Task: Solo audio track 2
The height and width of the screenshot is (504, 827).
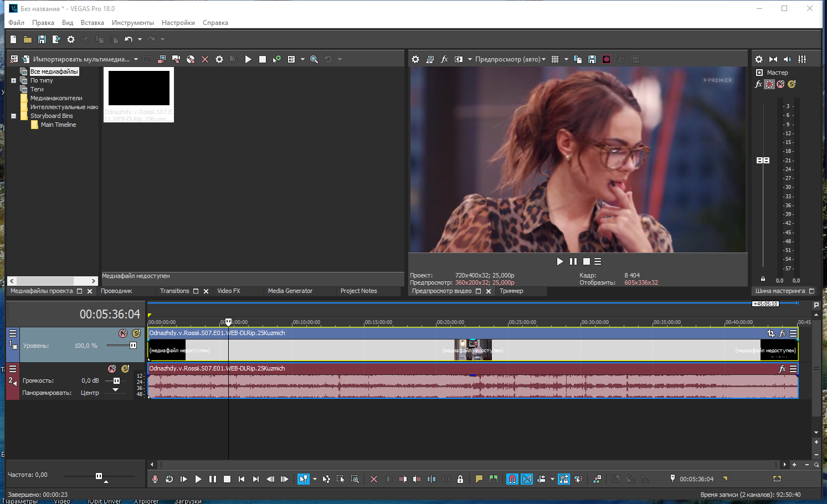Action: tap(126, 369)
